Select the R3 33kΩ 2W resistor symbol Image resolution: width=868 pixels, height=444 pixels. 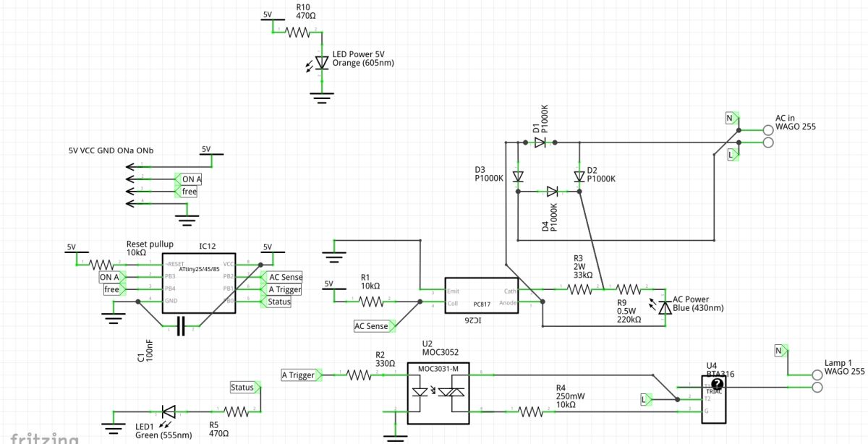579,289
